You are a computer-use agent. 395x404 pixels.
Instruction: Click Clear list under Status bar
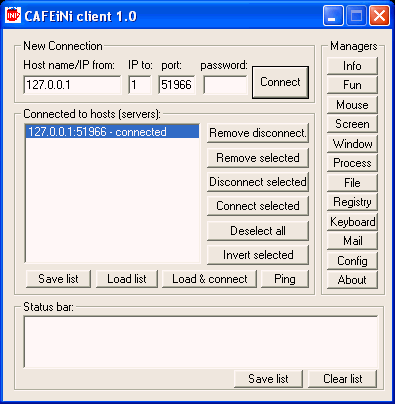pos(342,379)
